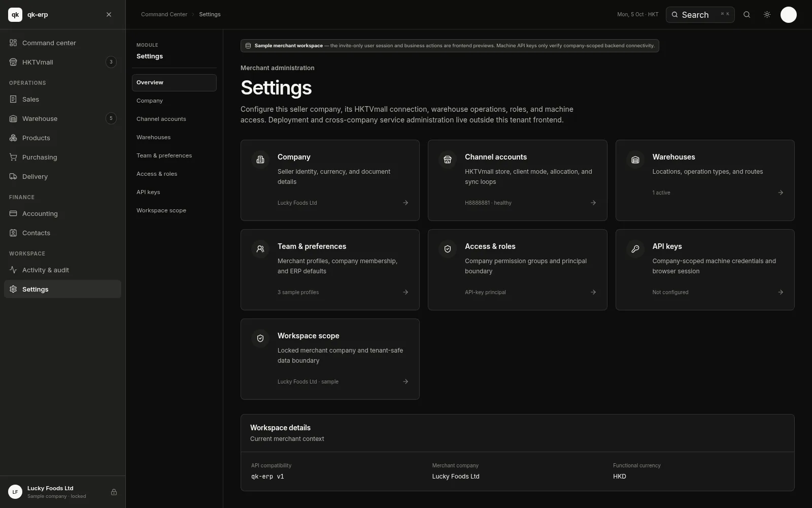Click the arrow on the Workspace scope card
This screenshot has width=812, height=508.
point(405,382)
